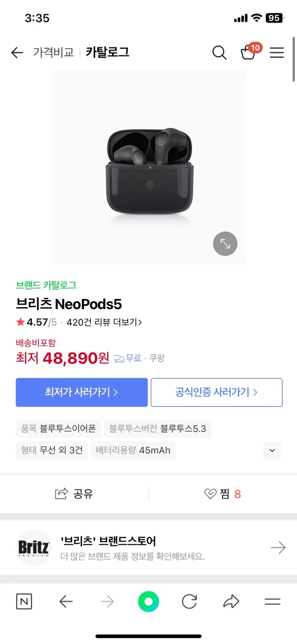
Task: Expand the product specs chevron
Action: [272, 450]
